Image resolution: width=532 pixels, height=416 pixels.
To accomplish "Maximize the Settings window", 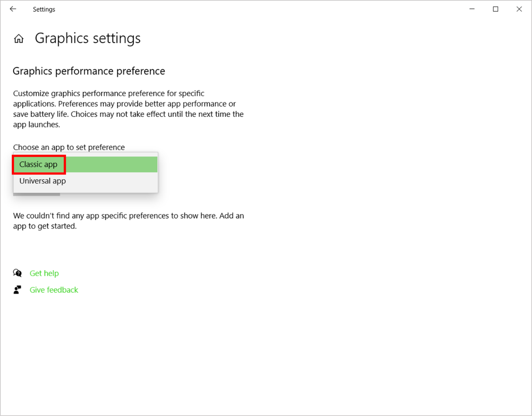I will [495, 9].
